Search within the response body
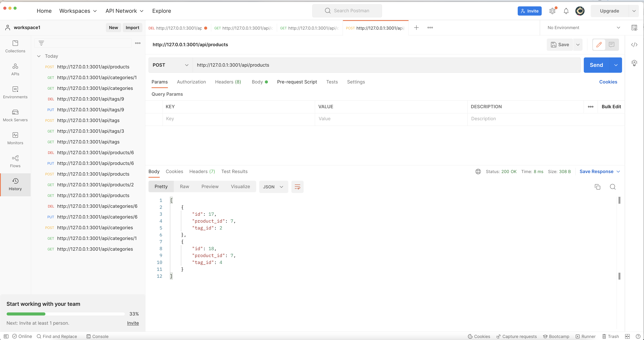The height and width of the screenshot is (340, 644). pyautogui.click(x=613, y=187)
